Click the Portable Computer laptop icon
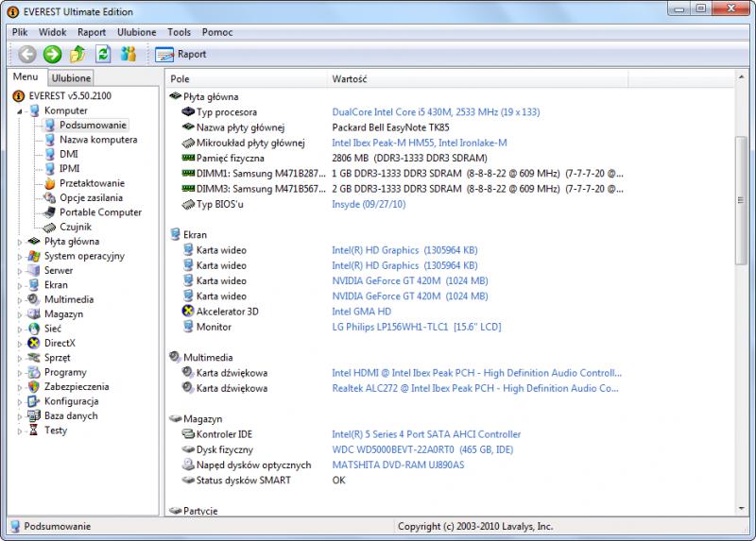The width and height of the screenshot is (756, 541). click(x=50, y=212)
